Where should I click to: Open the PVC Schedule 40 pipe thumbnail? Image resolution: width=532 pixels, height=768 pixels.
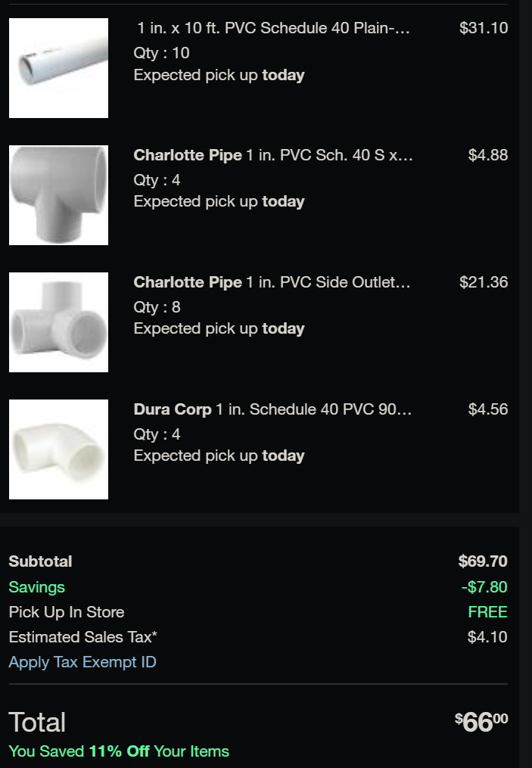58,68
